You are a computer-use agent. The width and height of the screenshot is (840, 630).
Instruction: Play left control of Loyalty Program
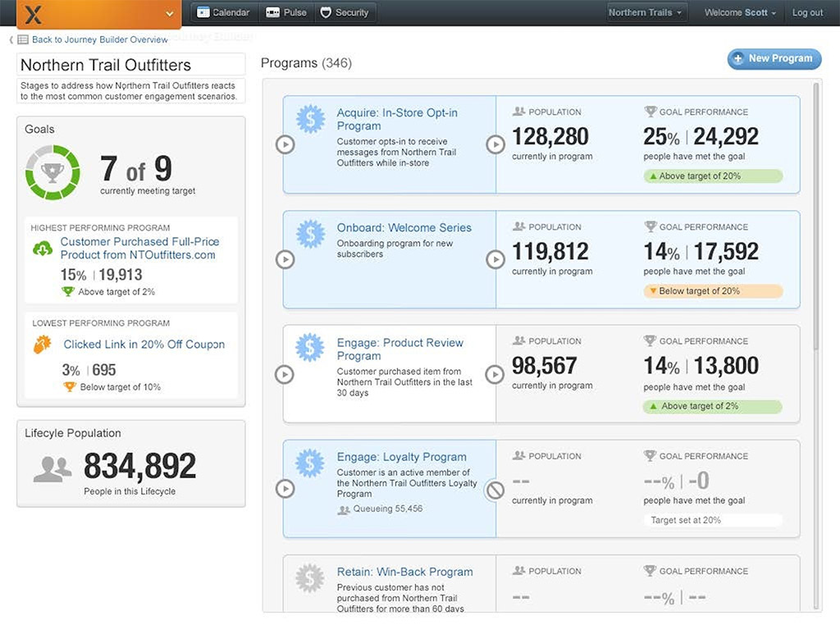(285, 489)
